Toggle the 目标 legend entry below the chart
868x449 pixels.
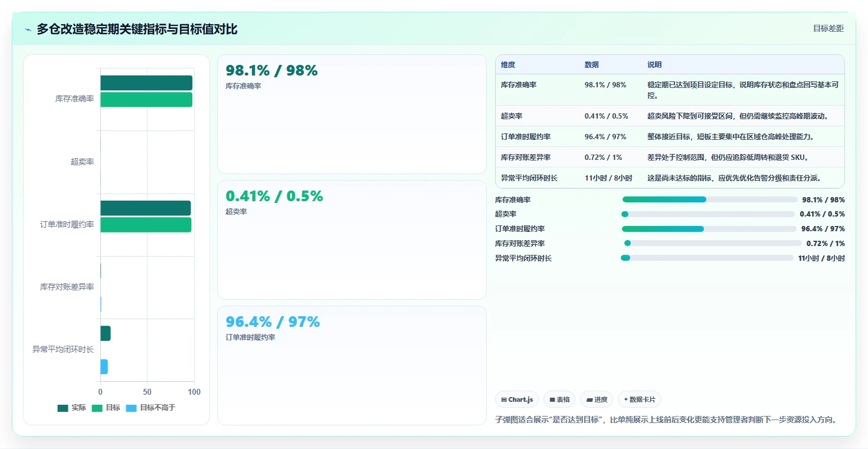point(106,408)
